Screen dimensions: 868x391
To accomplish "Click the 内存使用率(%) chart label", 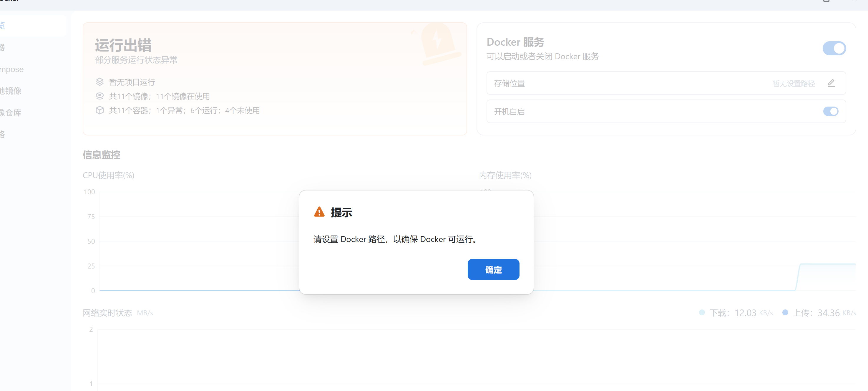I will coord(505,175).
